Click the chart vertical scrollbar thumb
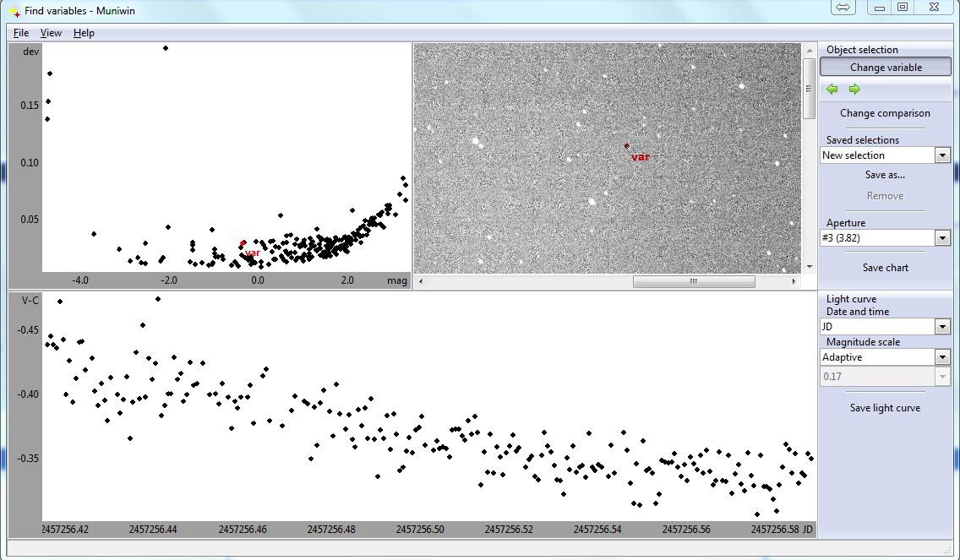Screen dimensions: 960x560 809,89
